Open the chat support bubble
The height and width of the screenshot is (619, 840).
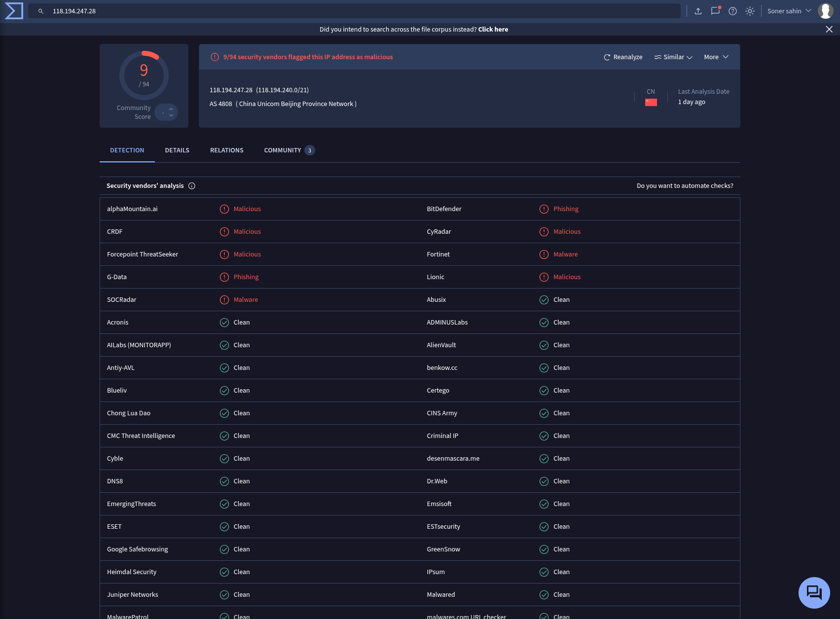point(814,592)
